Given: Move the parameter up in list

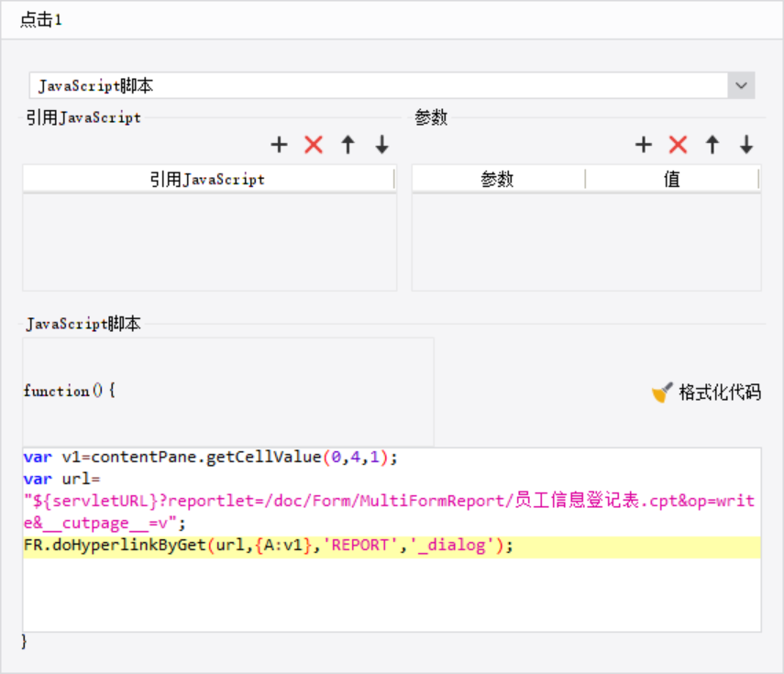Looking at the screenshot, I should point(712,144).
